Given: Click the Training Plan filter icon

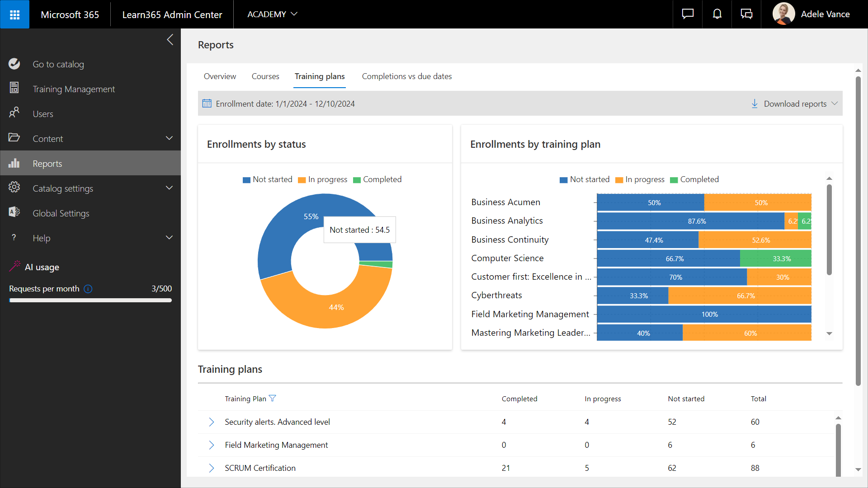Looking at the screenshot, I should 272,398.
